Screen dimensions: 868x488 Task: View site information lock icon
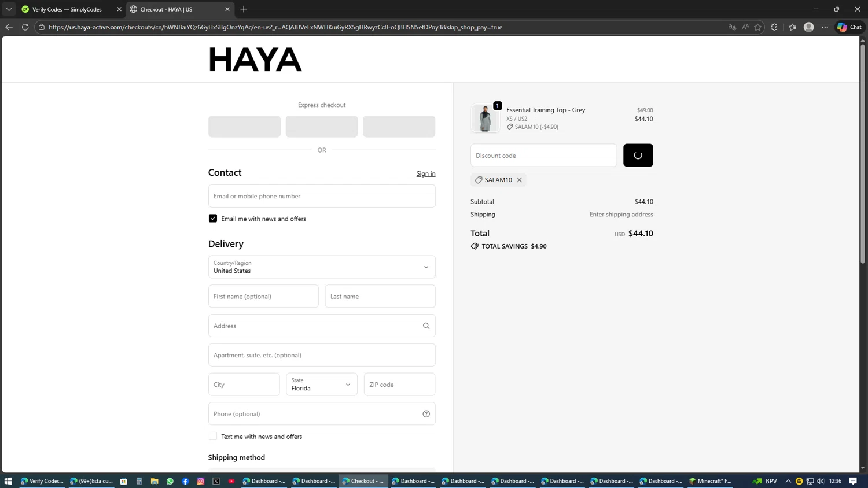(x=42, y=27)
